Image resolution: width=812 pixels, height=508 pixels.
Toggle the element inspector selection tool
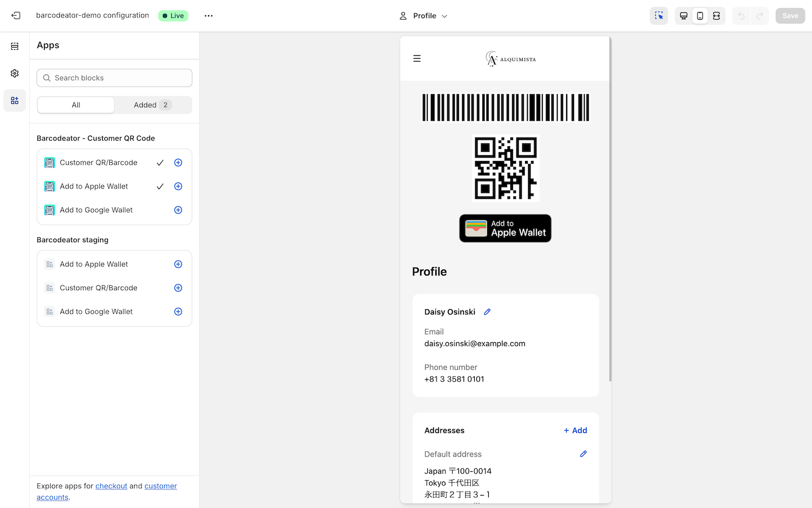click(659, 16)
